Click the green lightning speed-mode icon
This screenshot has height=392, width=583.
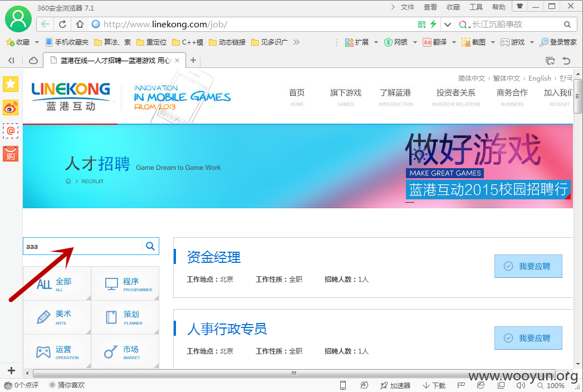433,24
